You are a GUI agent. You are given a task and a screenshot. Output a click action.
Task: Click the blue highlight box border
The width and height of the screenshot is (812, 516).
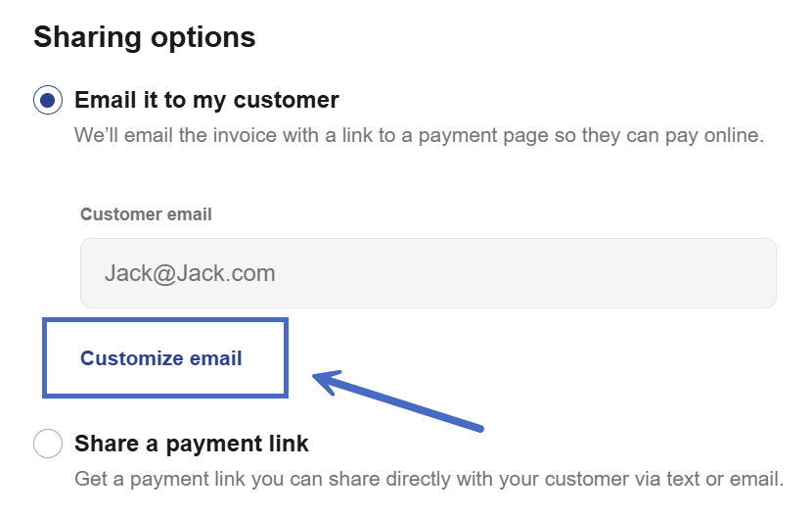pos(44,358)
